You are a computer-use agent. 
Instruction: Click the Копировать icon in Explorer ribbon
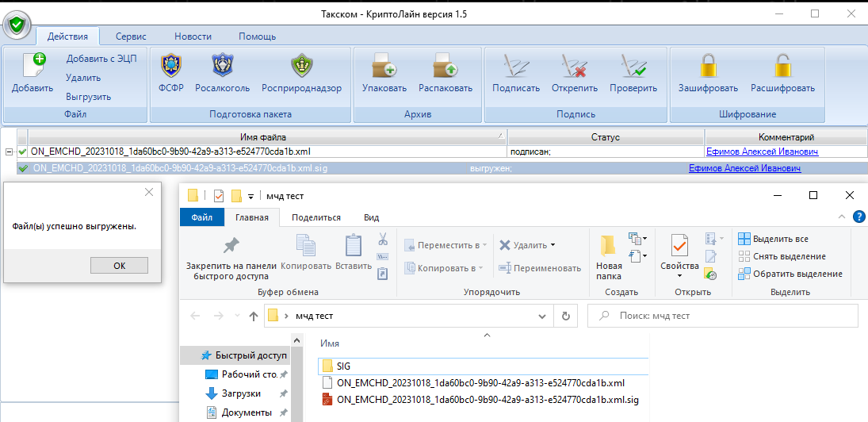coord(306,246)
